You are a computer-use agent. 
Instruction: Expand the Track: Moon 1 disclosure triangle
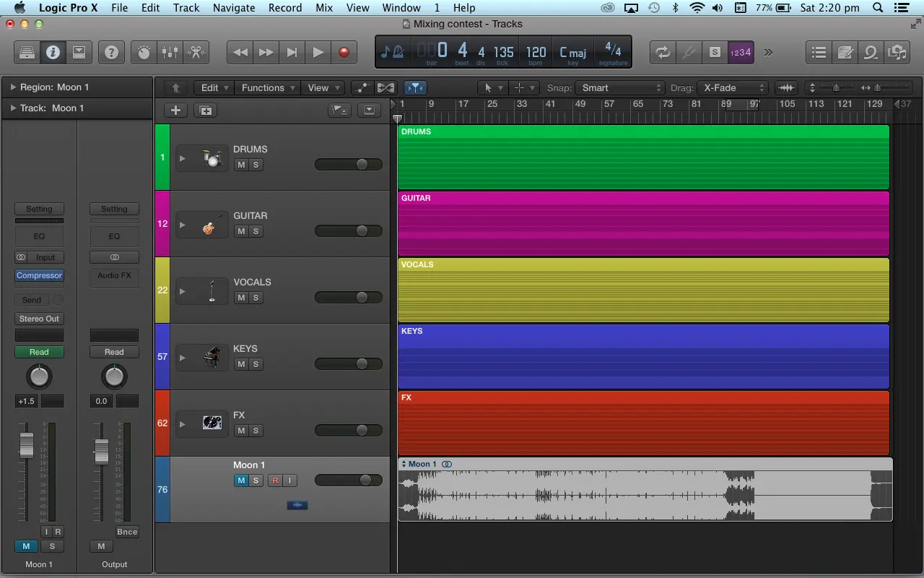(13, 108)
